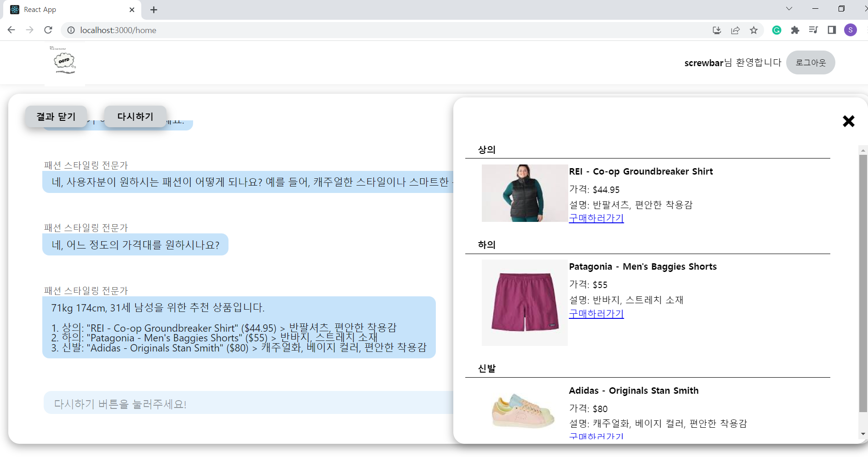Open a new browser tab

(154, 10)
